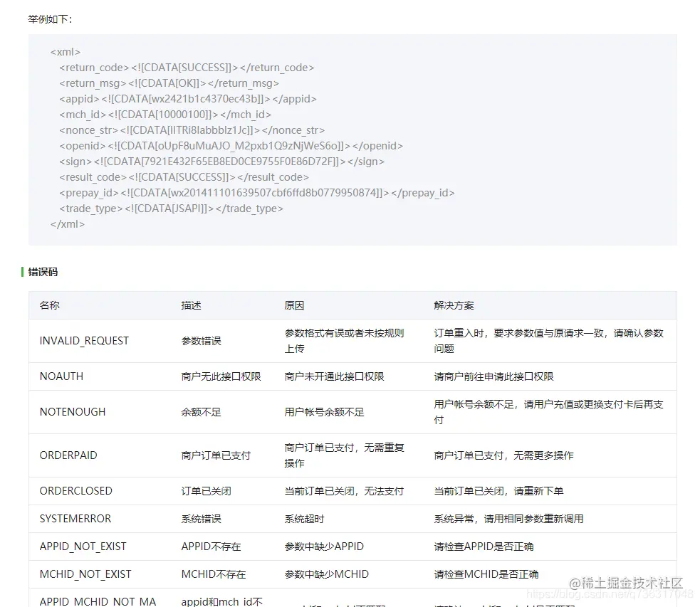
Task: Click the '解决方案' column header
Action: [x=454, y=305]
